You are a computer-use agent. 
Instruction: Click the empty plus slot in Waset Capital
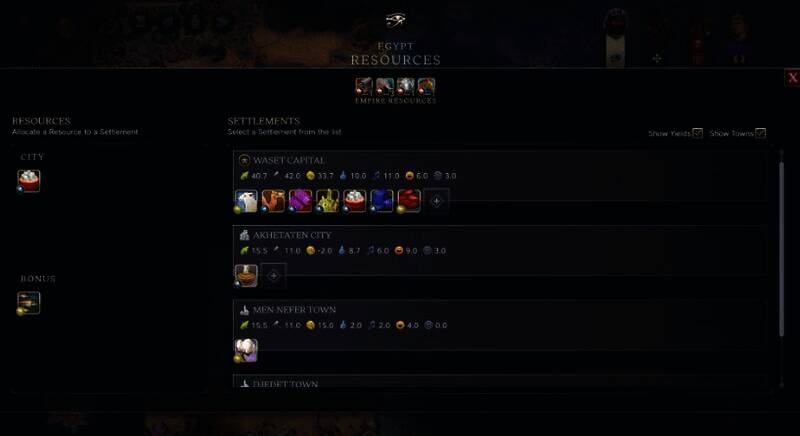436,201
